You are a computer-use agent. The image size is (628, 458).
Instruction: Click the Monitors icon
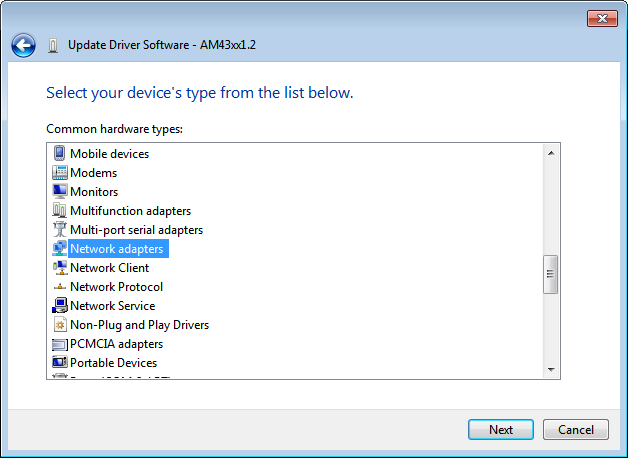point(59,192)
